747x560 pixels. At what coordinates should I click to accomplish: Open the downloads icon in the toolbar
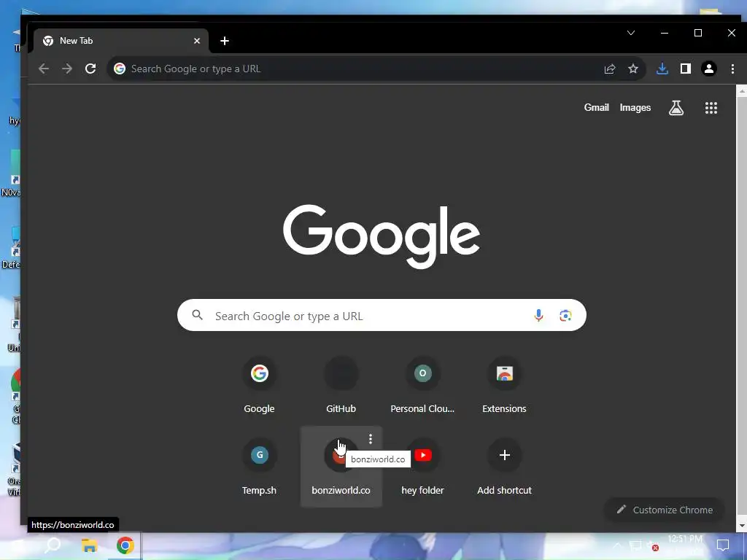click(x=662, y=69)
